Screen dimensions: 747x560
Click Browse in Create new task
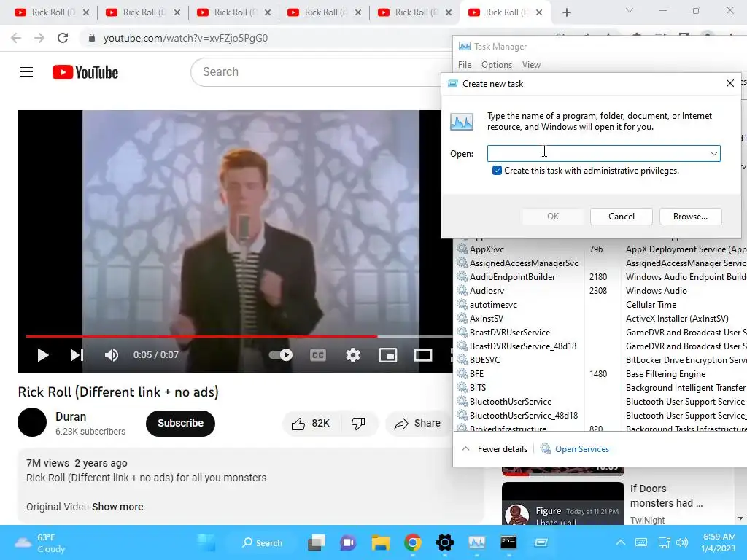click(x=690, y=217)
